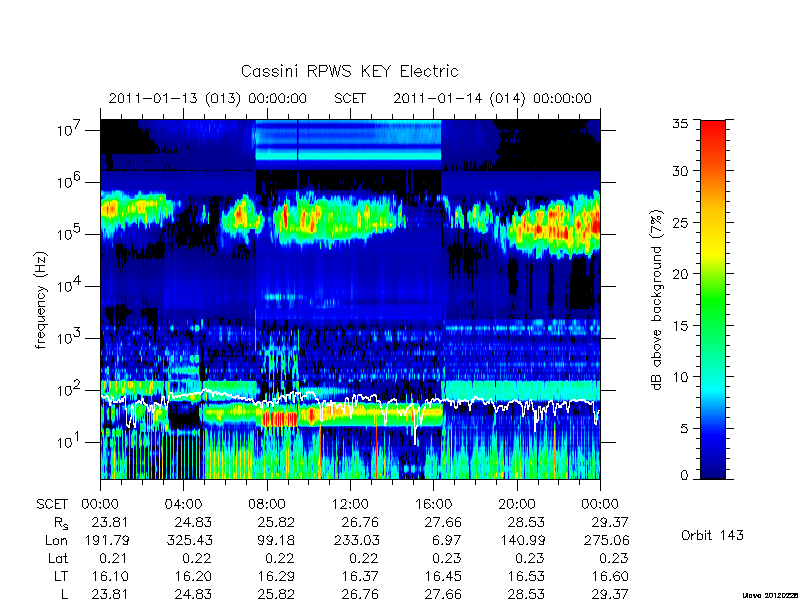Click the title 'Cassini RPWS KEY Electric'
Viewport: 800px width, 600px height.
coord(349,71)
